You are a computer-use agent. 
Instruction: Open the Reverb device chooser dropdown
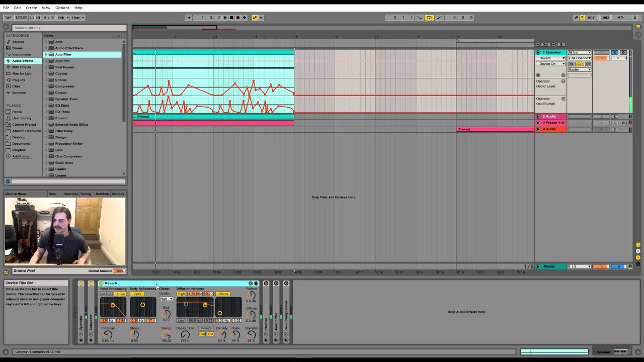[x=550, y=58]
